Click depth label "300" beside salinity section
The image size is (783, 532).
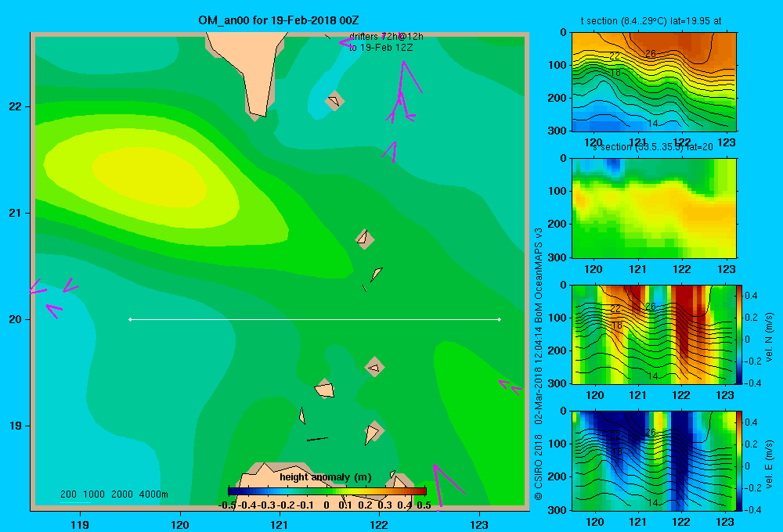click(x=557, y=257)
